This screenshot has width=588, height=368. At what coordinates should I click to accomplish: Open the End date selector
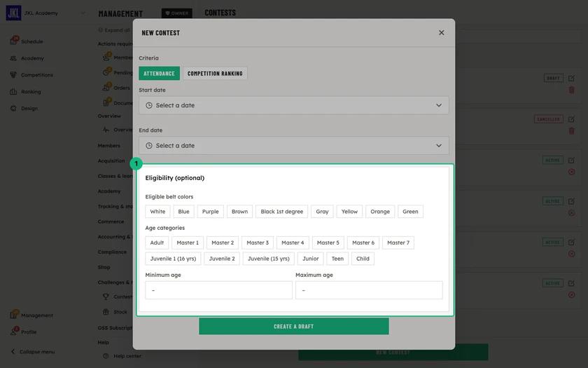pos(293,145)
